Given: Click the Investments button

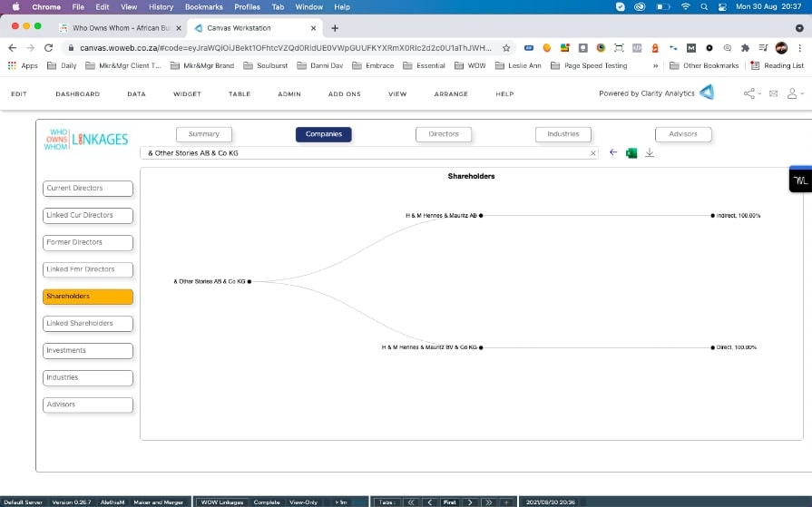Looking at the screenshot, I should point(88,351).
